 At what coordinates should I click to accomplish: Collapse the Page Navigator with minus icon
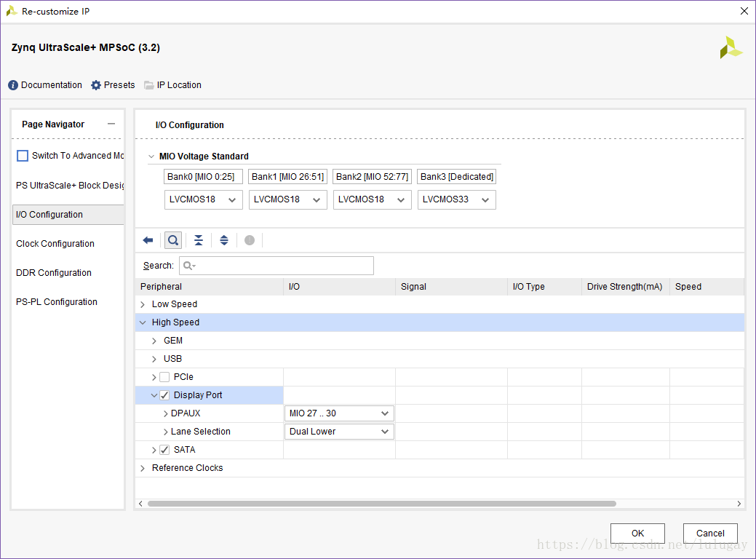pos(111,124)
